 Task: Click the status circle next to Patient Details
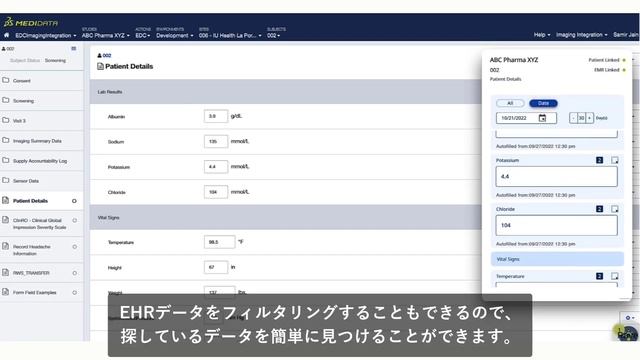(74, 201)
